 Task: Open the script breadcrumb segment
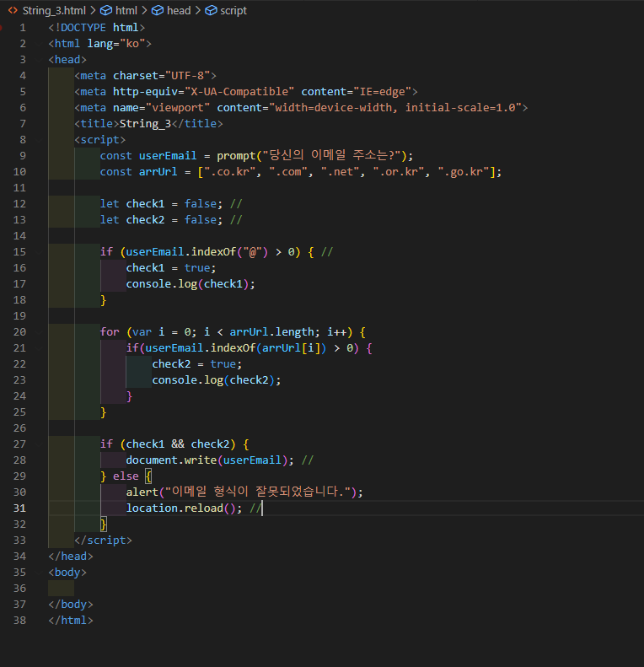[x=233, y=11]
